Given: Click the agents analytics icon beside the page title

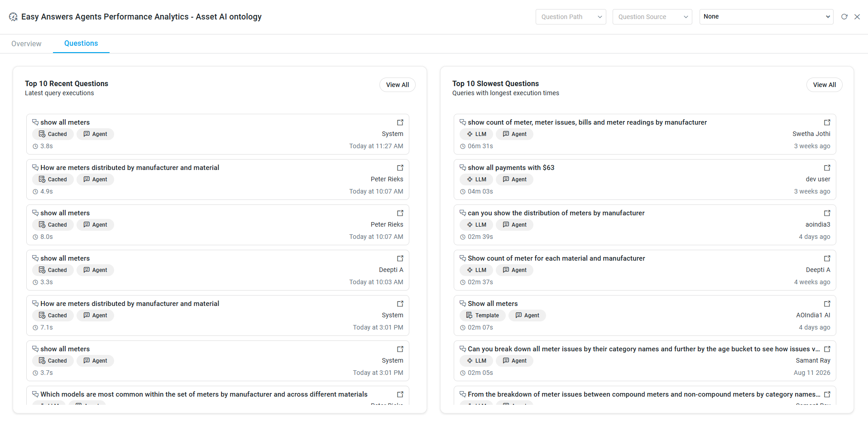Looking at the screenshot, I should [x=13, y=17].
